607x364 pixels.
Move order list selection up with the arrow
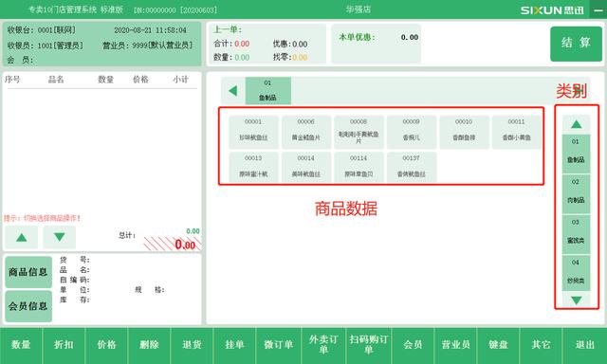pyautogui.click(x=22, y=237)
